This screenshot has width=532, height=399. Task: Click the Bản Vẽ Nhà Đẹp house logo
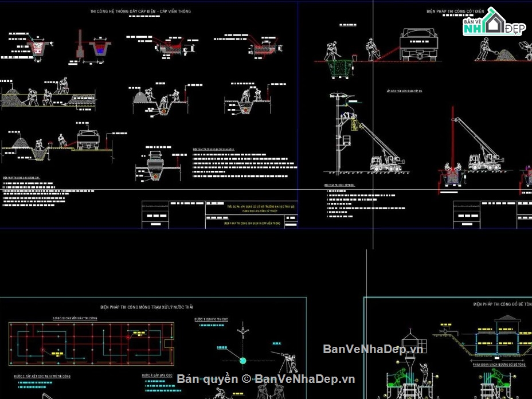(x=494, y=22)
